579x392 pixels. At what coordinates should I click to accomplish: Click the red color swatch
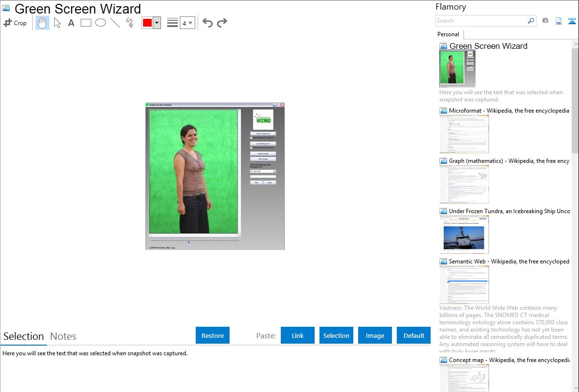pos(147,23)
